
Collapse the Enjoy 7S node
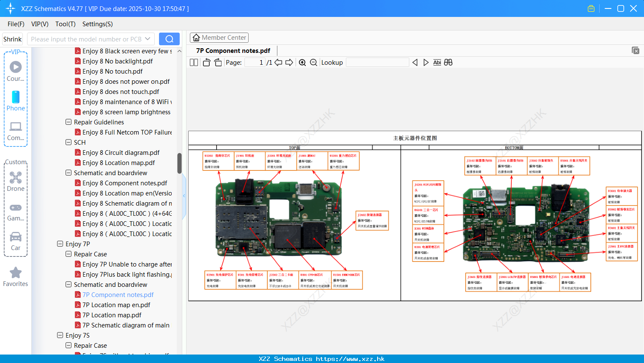click(x=60, y=335)
